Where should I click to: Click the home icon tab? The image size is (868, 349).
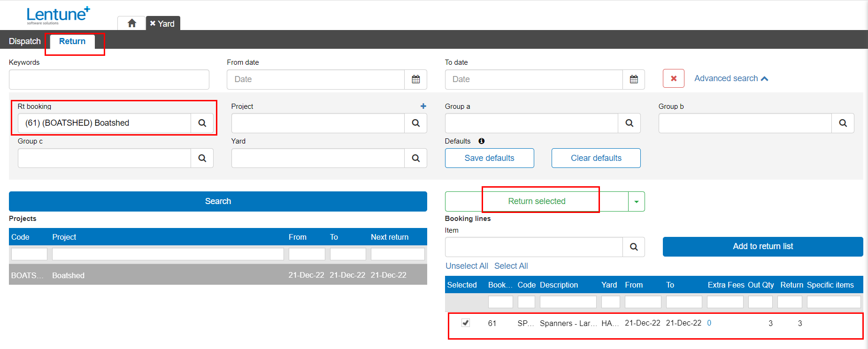[131, 23]
